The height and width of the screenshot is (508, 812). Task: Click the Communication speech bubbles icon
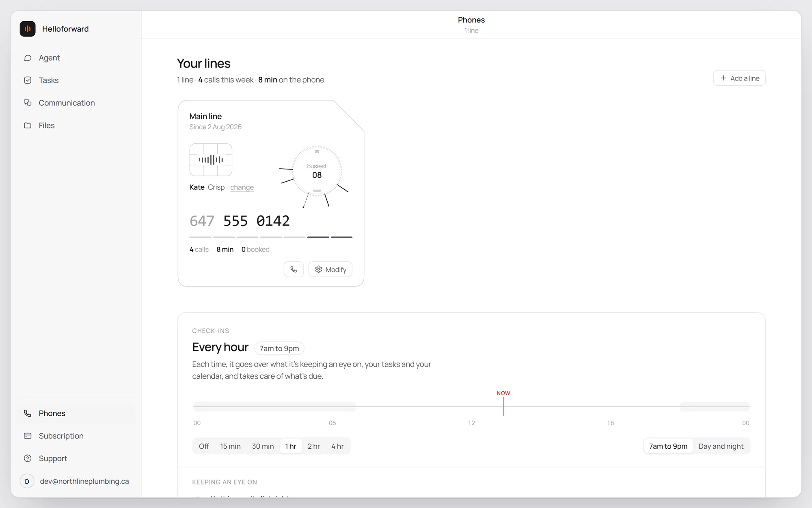click(28, 103)
